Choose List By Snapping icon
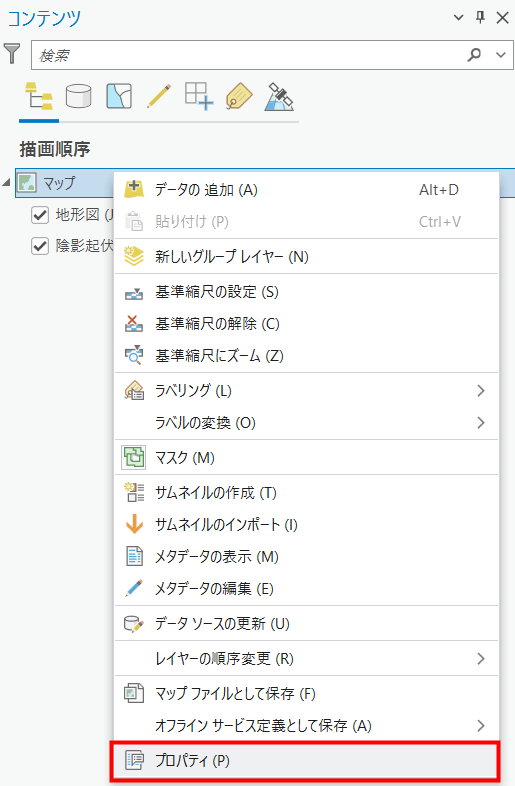515x786 pixels. pyautogui.click(x=199, y=96)
